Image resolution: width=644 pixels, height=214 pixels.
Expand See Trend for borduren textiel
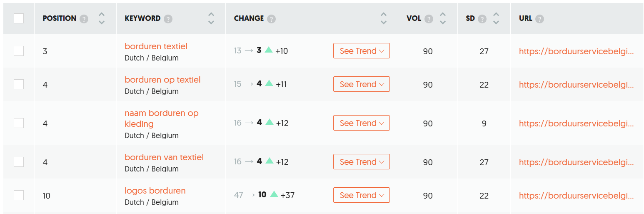(x=362, y=51)
